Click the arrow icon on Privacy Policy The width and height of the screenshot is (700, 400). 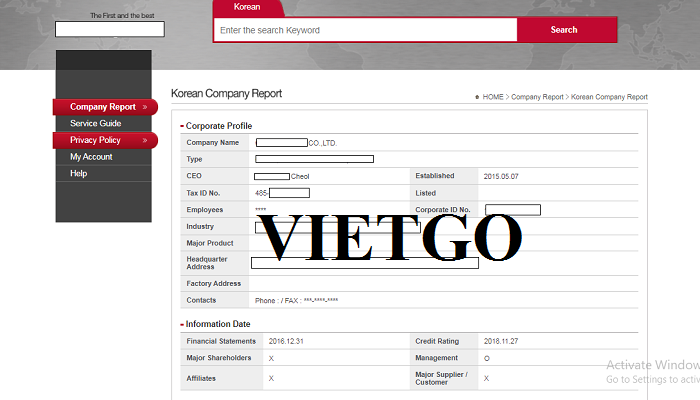click(x=145, y=140)
